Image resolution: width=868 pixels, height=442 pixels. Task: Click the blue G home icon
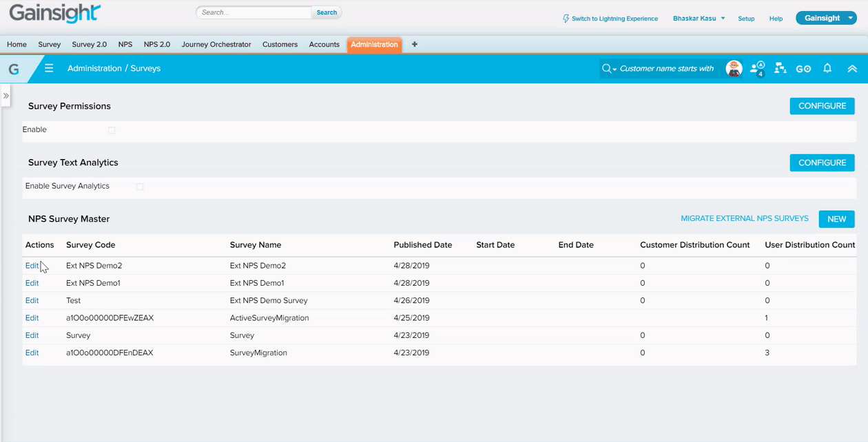pyautogui.click(x=14, y=69)
